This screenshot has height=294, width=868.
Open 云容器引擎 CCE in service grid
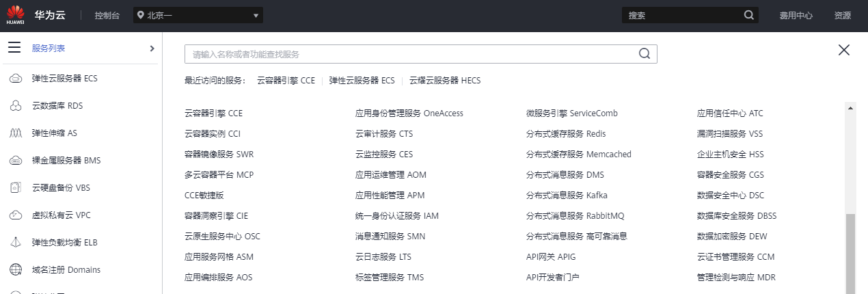213,113
